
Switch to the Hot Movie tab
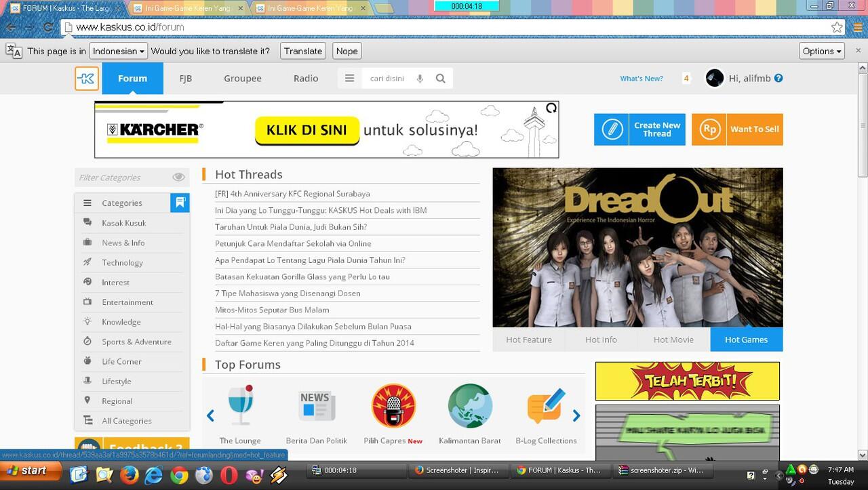[x=673, y=340]
